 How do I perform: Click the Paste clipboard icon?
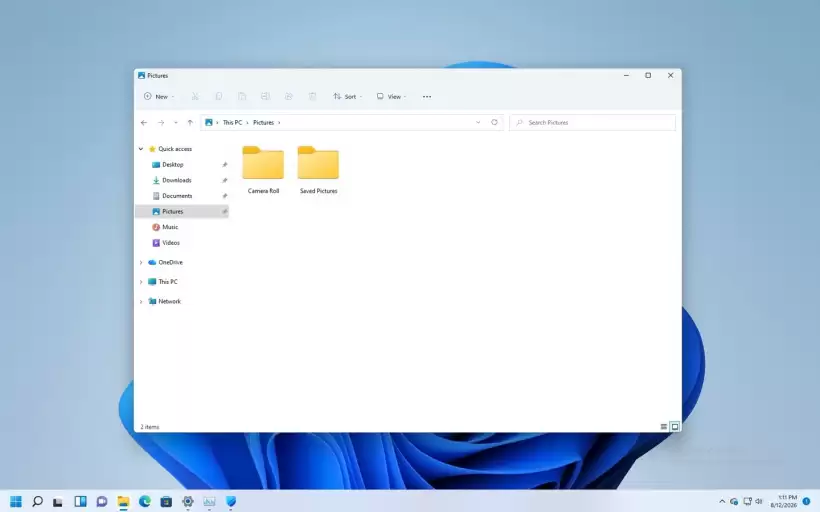[x=242, y=96]
